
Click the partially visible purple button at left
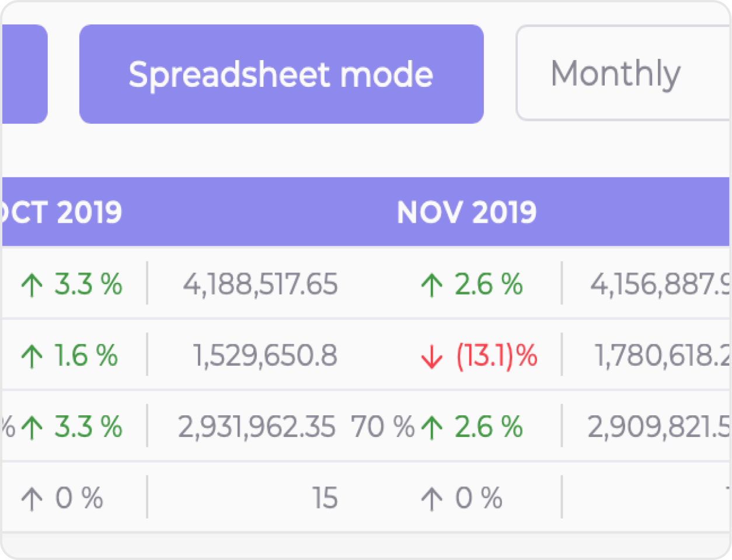(x=25, y=74)
